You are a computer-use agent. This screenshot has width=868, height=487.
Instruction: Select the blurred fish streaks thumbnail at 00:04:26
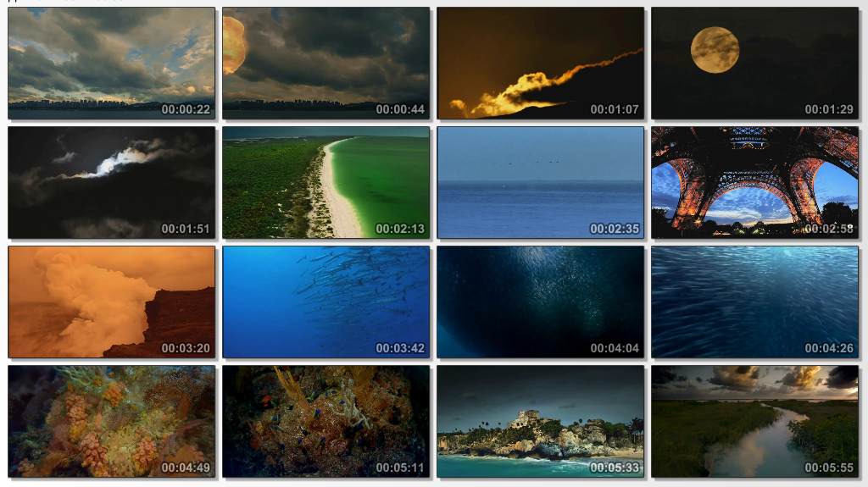754,302
